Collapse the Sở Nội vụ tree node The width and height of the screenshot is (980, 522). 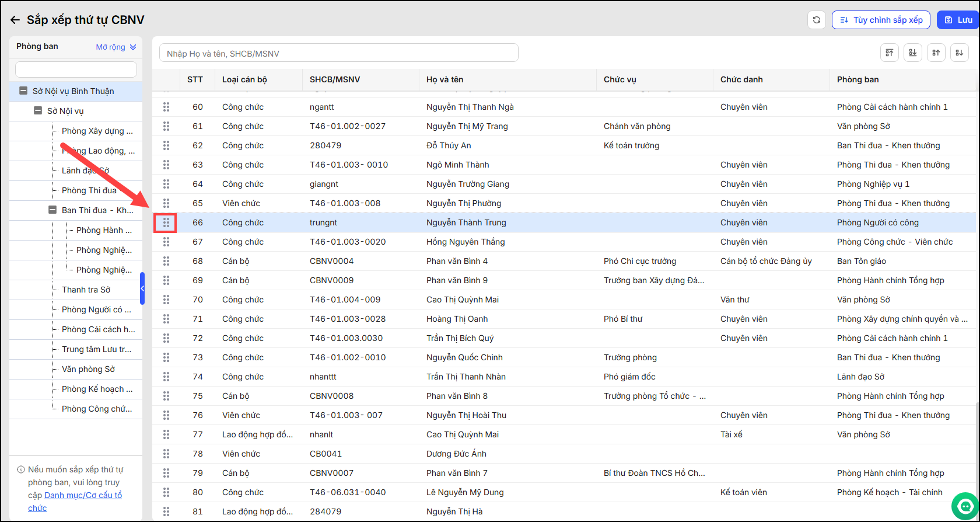point(38,111)
